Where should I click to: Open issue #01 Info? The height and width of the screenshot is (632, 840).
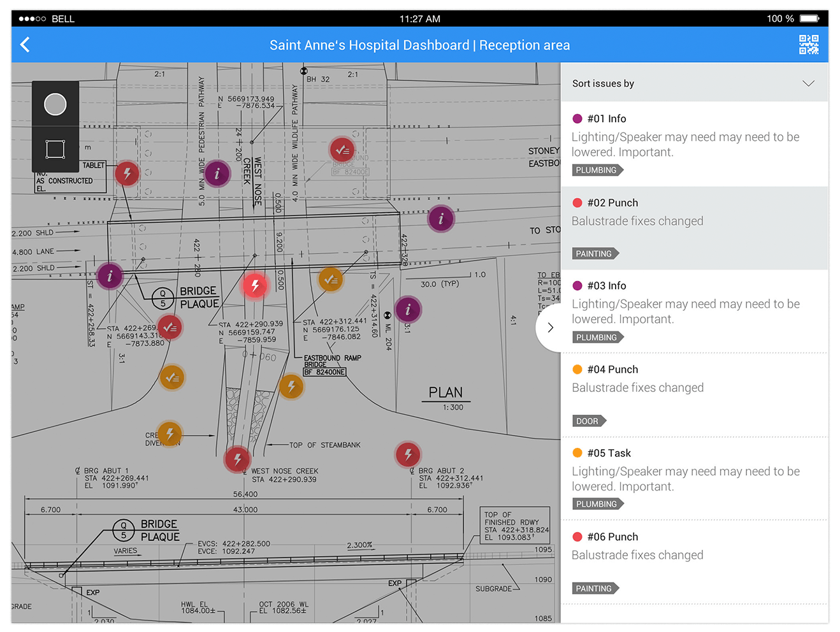(695, 145)
